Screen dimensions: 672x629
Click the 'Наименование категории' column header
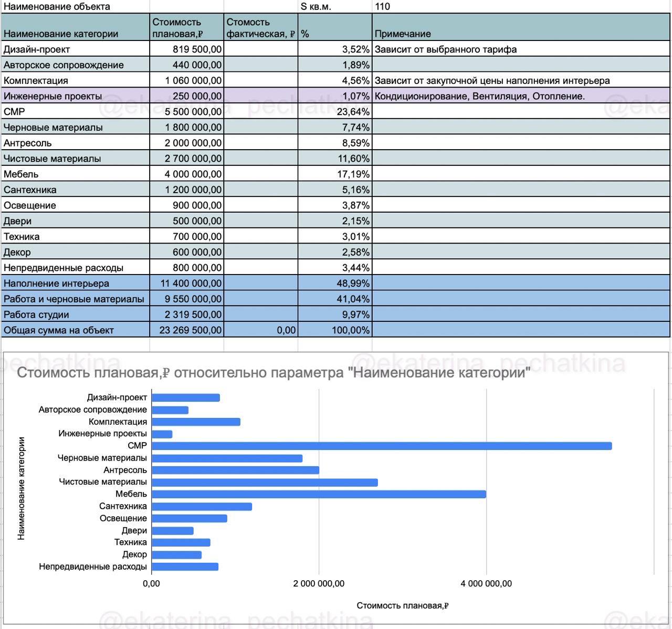pos(75,27)
